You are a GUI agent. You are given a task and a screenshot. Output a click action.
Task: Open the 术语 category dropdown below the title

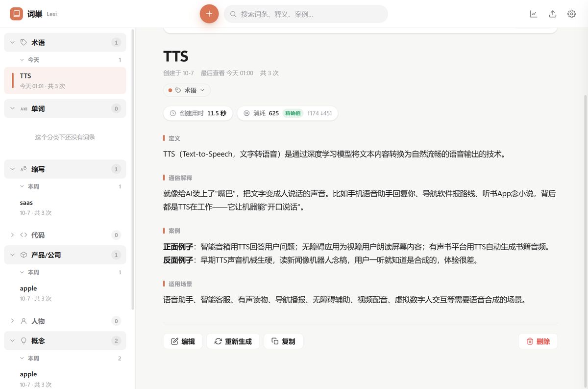point(187,90)
